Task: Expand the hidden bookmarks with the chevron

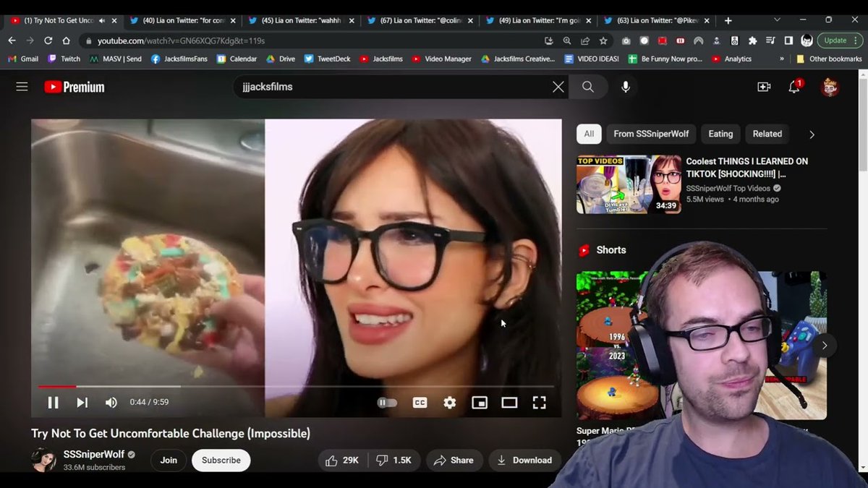Action: [x=782, y=59]
